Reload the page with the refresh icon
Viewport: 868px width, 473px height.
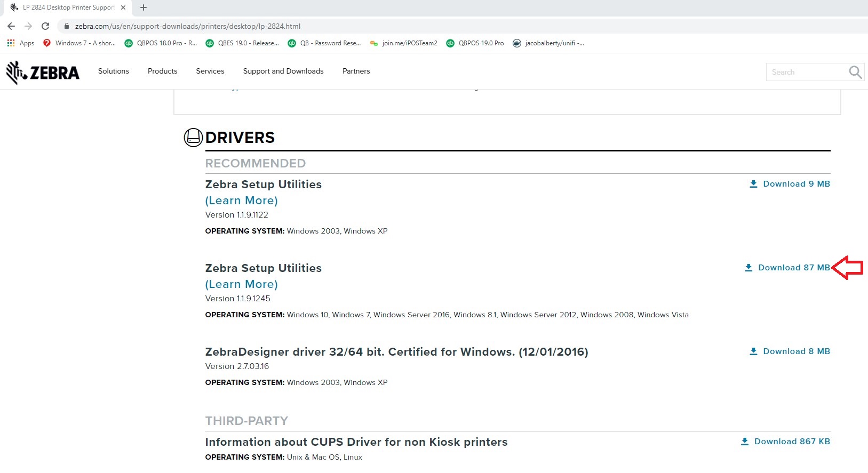[x=45, y=26]
